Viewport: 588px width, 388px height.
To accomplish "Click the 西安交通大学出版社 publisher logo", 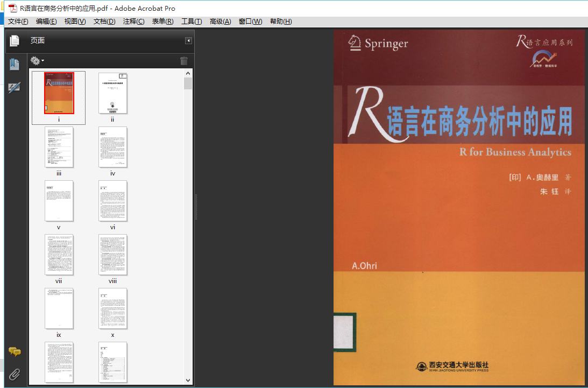I will tap(452, 366).
